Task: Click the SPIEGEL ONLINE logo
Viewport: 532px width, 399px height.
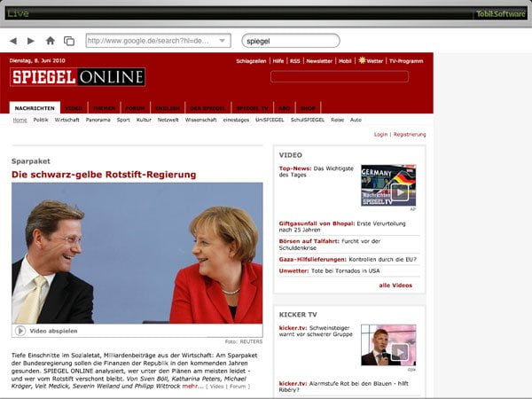Action: tap(78, 77)
